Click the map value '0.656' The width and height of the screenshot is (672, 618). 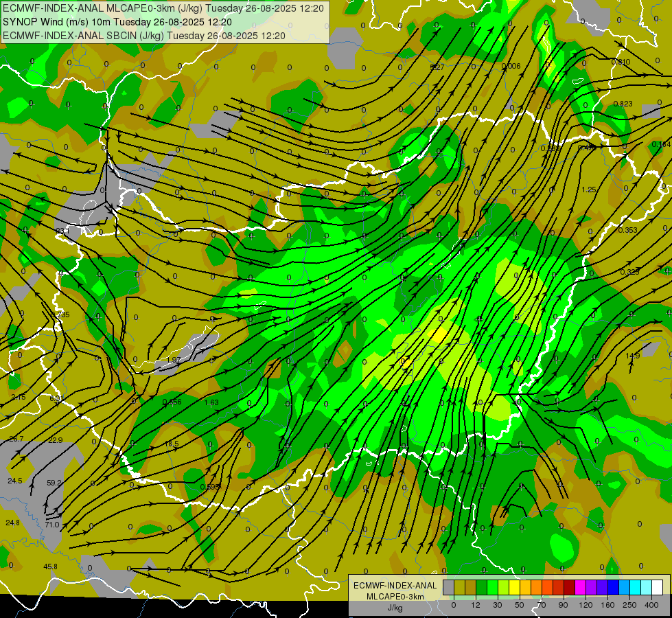(x=172, y=402)
